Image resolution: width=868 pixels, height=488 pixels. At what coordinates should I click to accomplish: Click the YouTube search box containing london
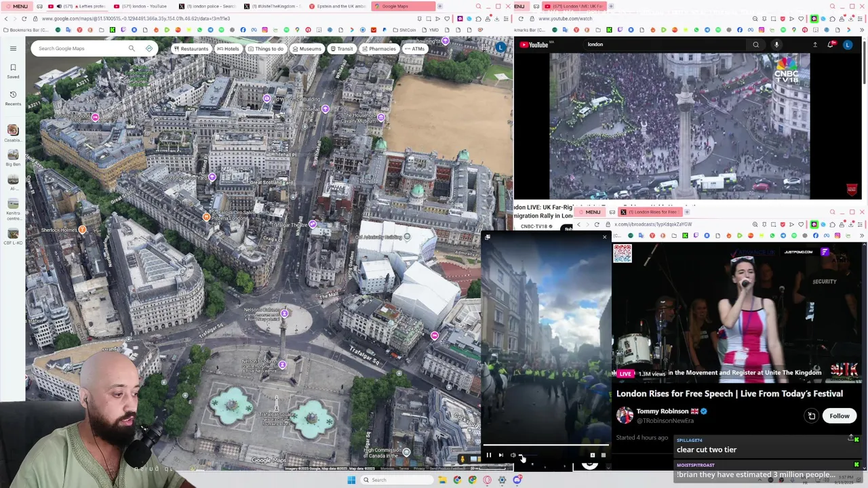pos(665,45)
